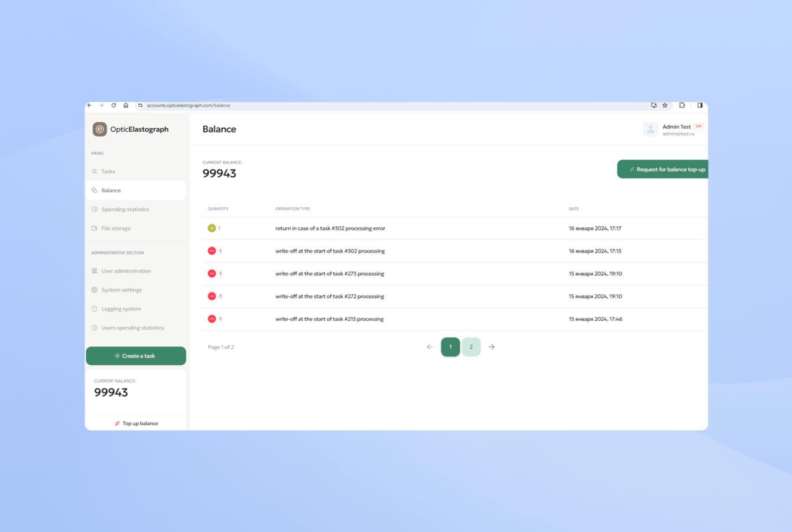Click 'write-off at the start of task #273 processing'
This screenshot has height=532, width=792.
(330, 274)
